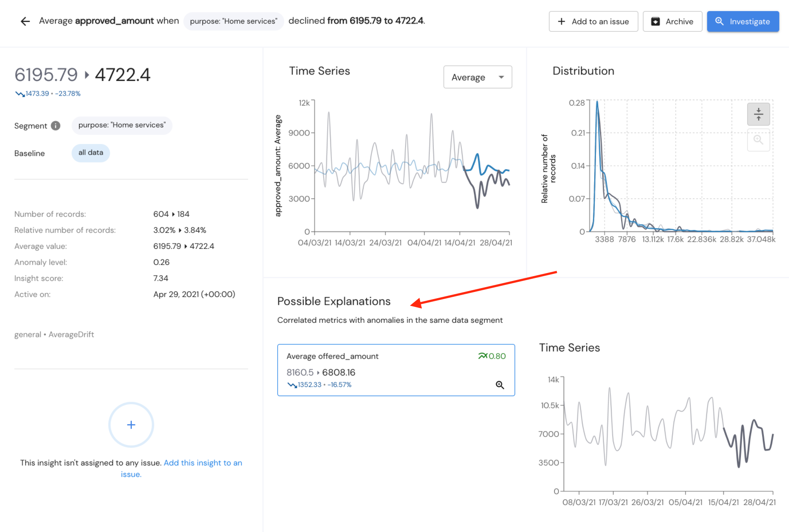
Task: Open the Average aggregation dropdown
Action: 477,77
